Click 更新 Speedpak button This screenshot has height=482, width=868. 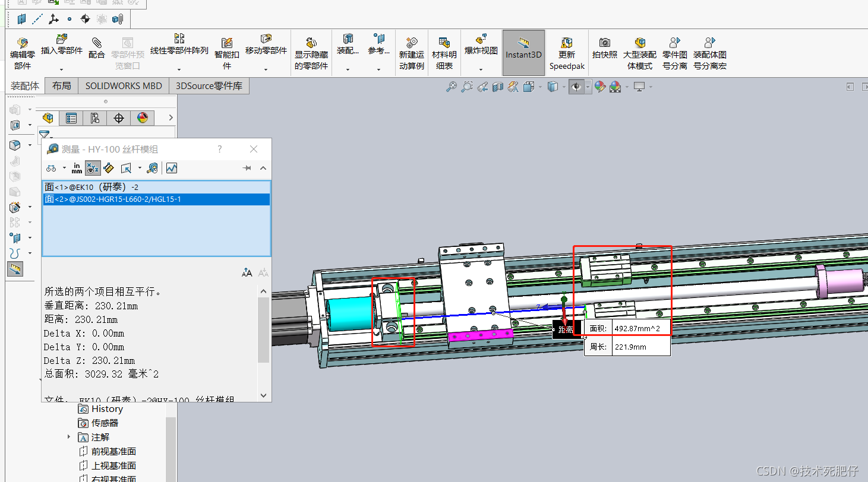coord(567,53)
